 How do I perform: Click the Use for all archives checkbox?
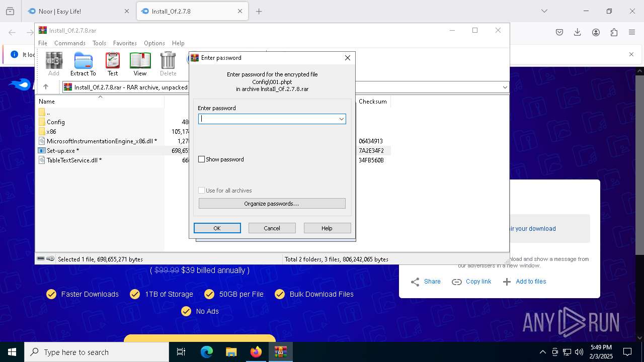[202, 191]
